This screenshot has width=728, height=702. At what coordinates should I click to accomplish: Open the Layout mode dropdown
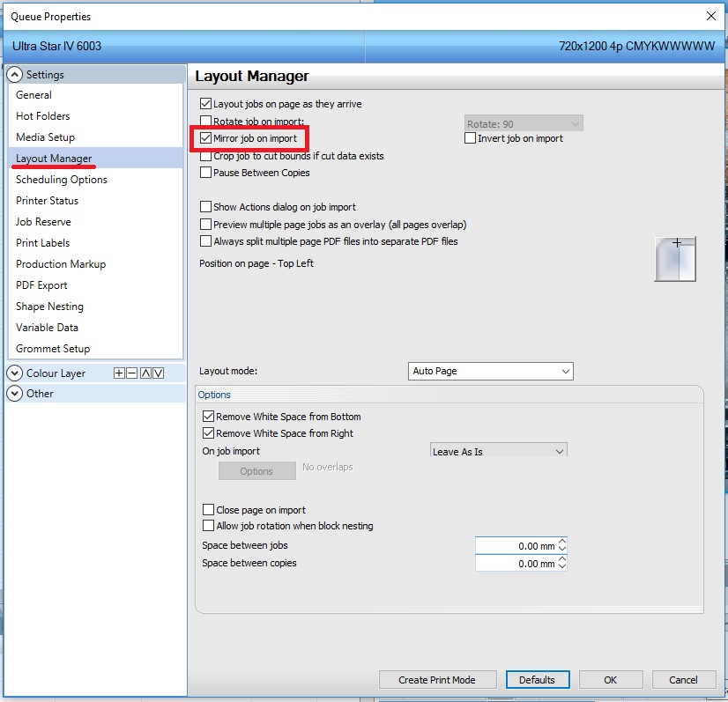(x=491, y=371)
